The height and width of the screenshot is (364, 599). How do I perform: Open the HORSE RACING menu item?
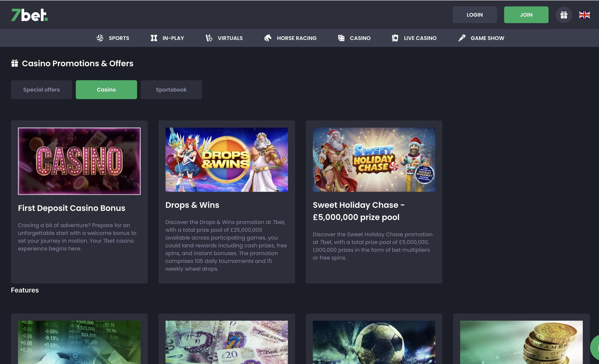click(297, 38)
